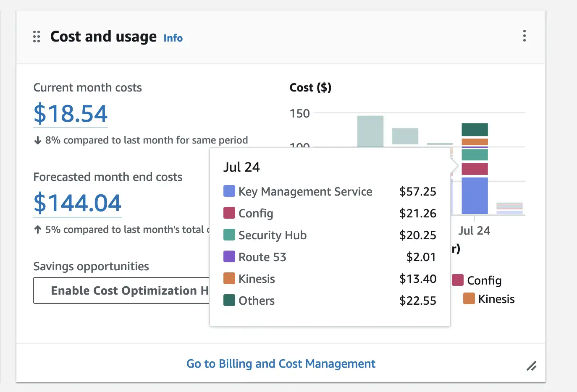Click the Route 53 label in tooltip

[x=262, y=257]
